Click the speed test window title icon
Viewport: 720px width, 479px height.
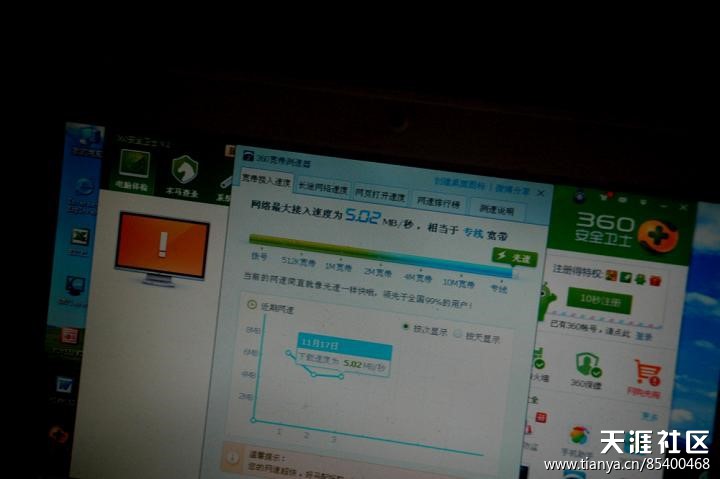pos(248,157)
